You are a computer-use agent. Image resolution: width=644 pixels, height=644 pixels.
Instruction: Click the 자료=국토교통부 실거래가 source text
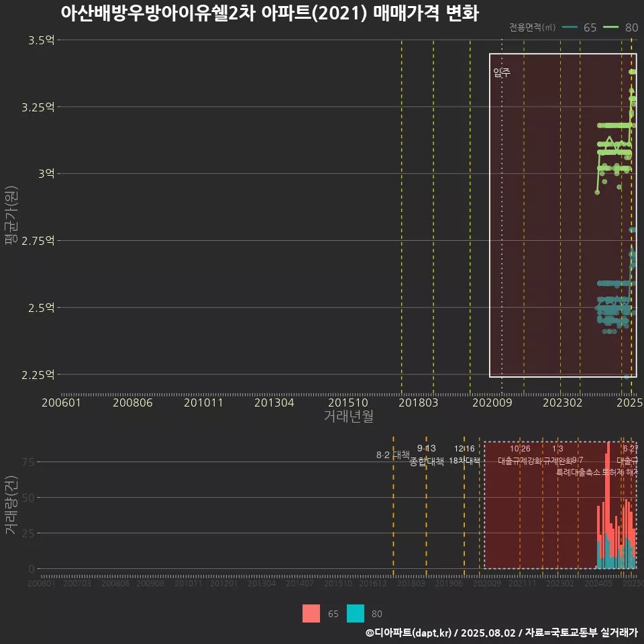581,633
